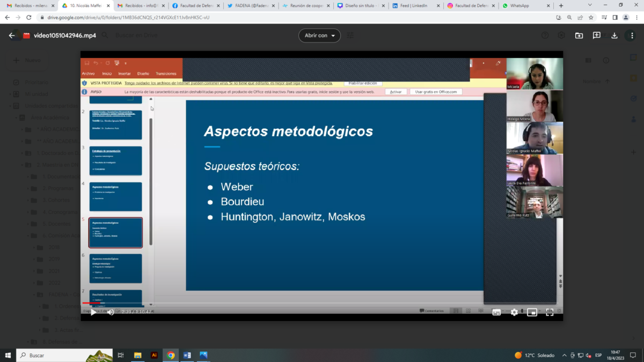Open video player settings gear

click(x=514, y=312)
